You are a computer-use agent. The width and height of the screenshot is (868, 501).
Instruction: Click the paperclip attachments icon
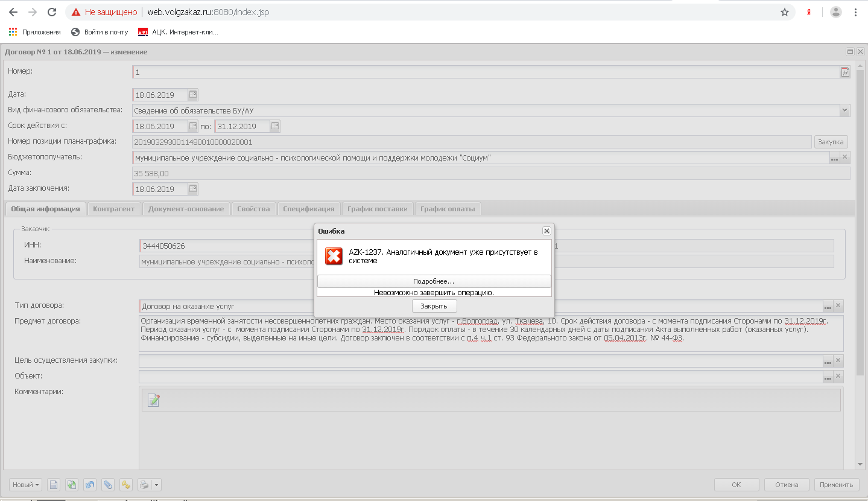point(108,485)
